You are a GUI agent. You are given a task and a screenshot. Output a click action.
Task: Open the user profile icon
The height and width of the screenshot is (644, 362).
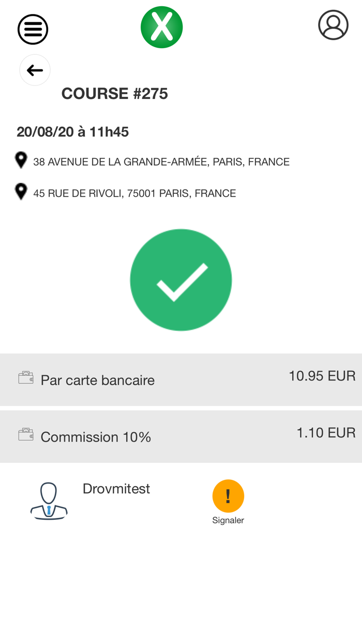pyautogui.click(x=333, y=25)
